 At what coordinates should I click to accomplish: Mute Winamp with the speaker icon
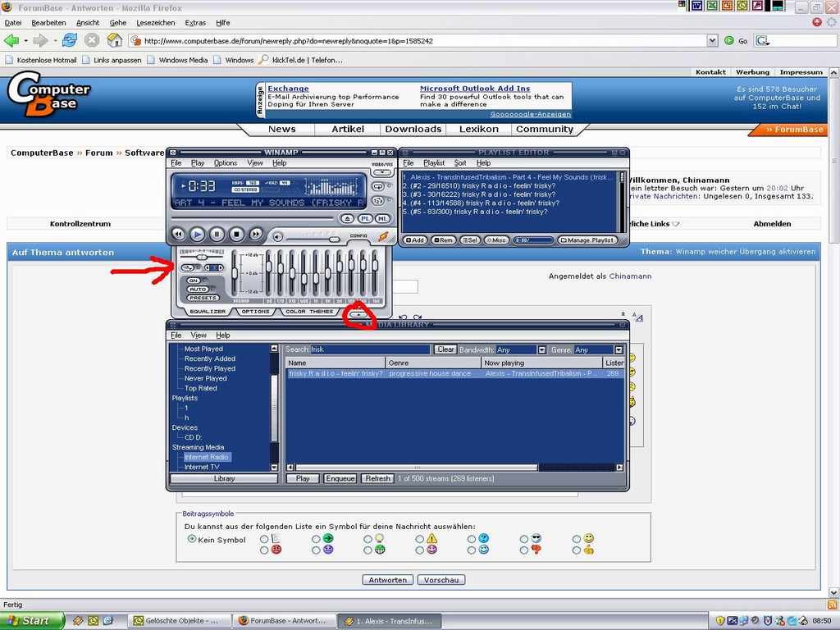tap(277, 237)
